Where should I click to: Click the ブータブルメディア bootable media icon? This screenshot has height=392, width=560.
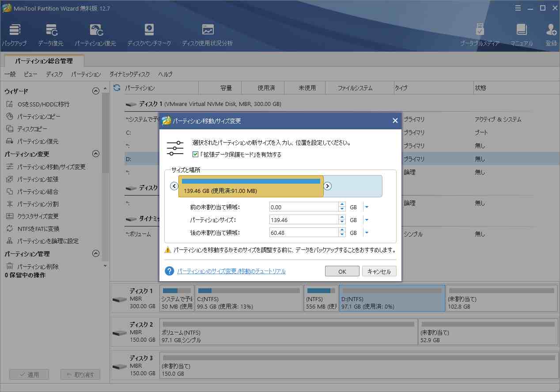pyautogui.click(x=480, y=34)
